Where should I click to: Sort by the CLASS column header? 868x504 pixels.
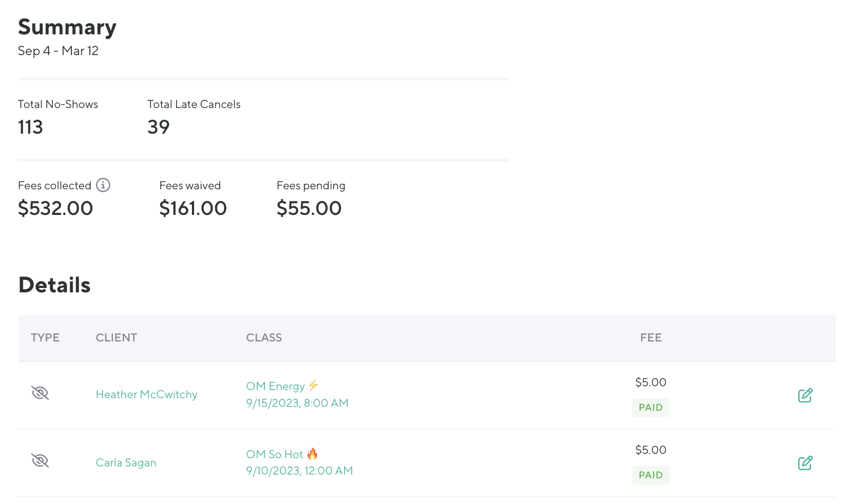(x=264, y=338)
